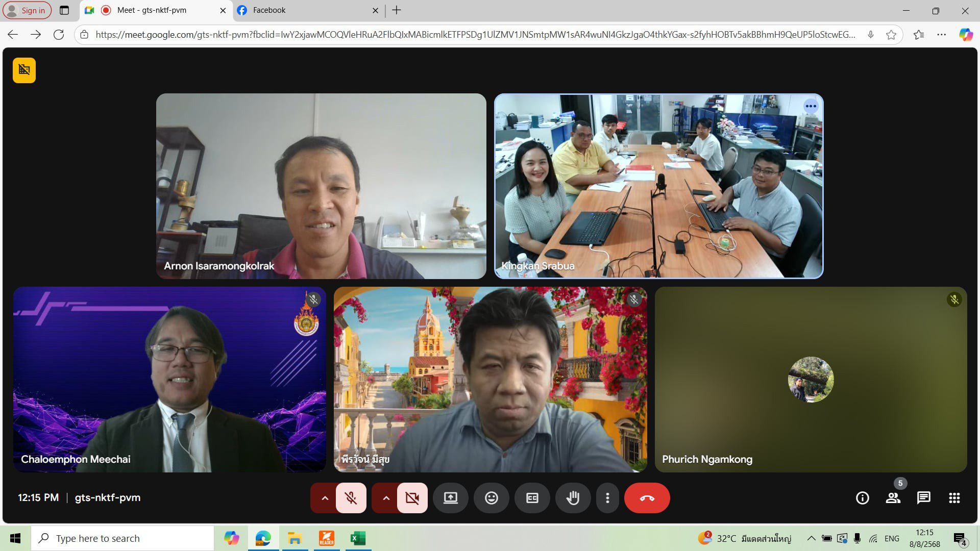
Task: Click the meet.google.com address bar
Action: pos(475,34)
